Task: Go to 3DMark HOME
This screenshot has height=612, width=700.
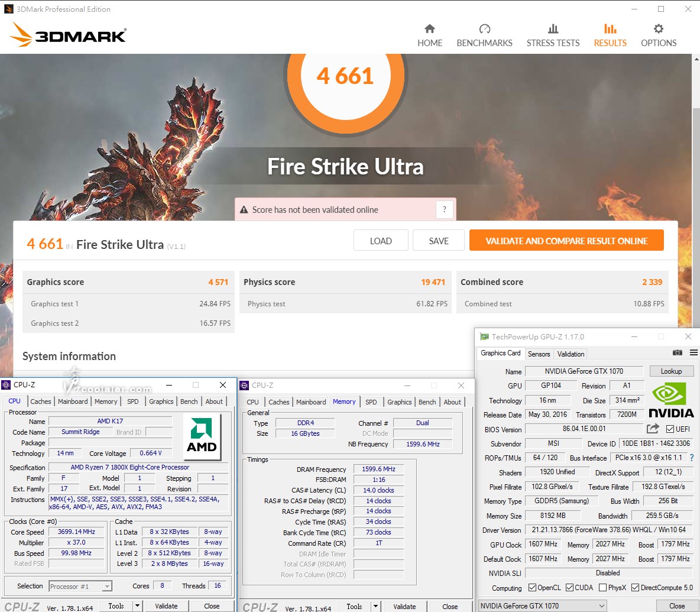Action: pos(429,35)
